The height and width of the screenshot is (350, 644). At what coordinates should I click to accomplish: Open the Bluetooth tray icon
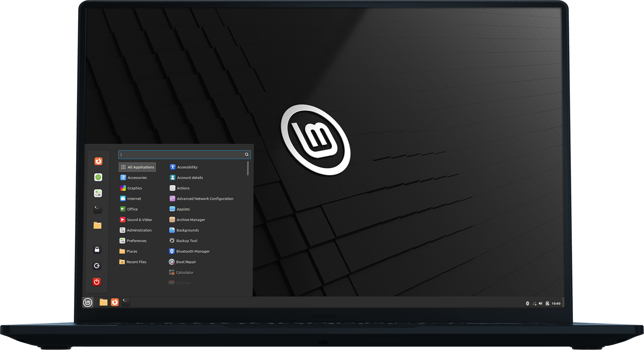pos(527,303)
